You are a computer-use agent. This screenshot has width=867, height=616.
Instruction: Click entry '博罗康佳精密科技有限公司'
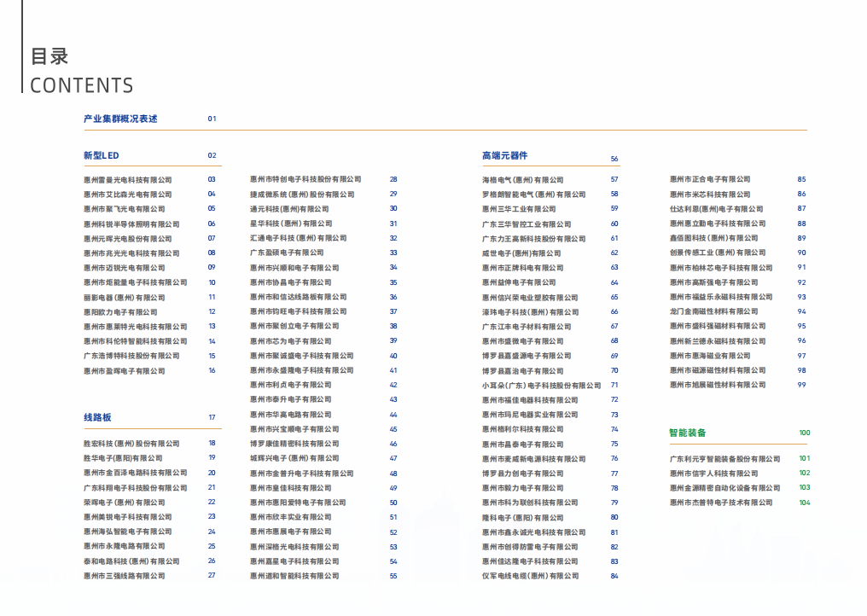pos(294,444)
